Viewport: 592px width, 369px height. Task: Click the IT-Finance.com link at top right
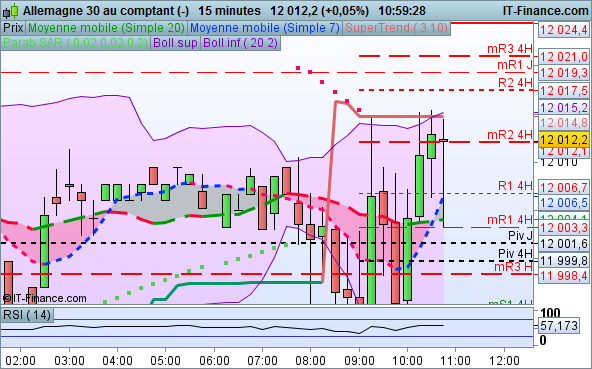[x=545, y=11]
